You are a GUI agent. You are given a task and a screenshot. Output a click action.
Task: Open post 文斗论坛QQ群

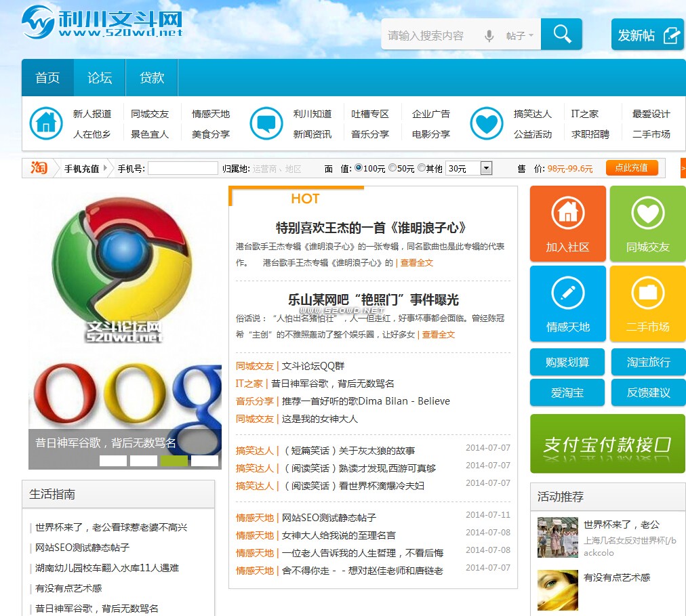(x=313, y=366)
